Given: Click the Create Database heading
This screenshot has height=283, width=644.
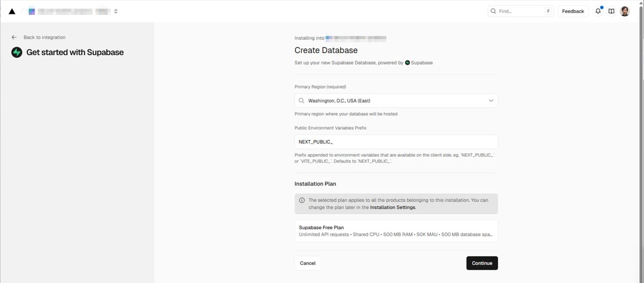Looking at the screenshot, I should (x=326, y=50).
